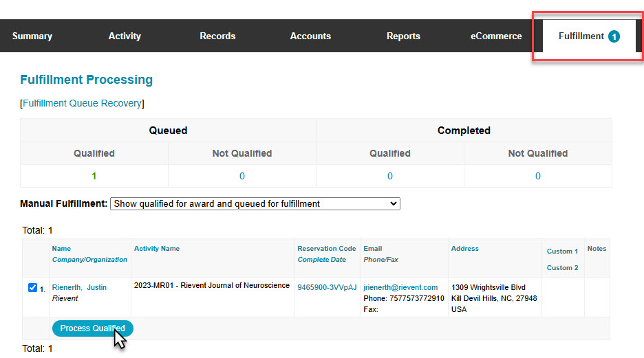Click the Rievent company name text
Viewport: 644px width, 358px height.
65,298
